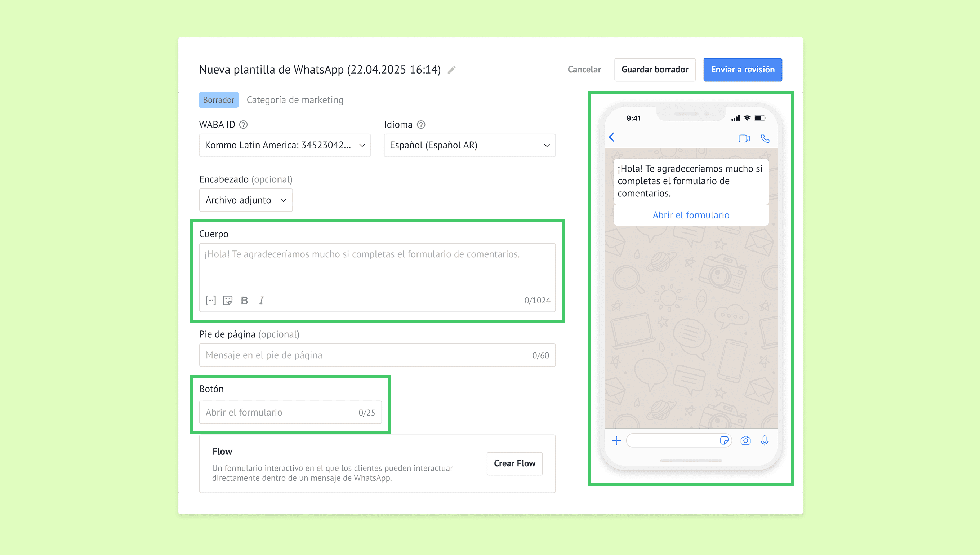Click the WABA ID help icon
The width and height of the screenshot is (980, 555).
243,125
